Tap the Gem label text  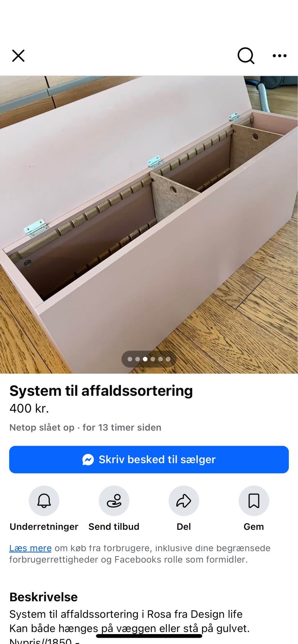point(254,527)
